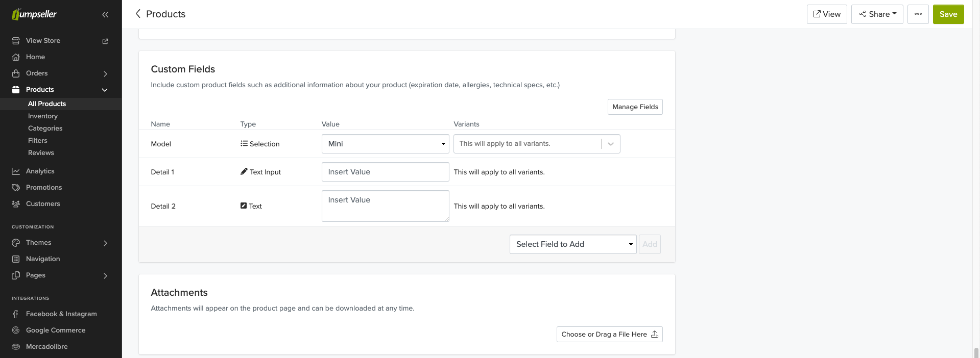980x358 pixels.
Task: Click the Google Commerce icon in sidebar
Action: pos(16,330)
